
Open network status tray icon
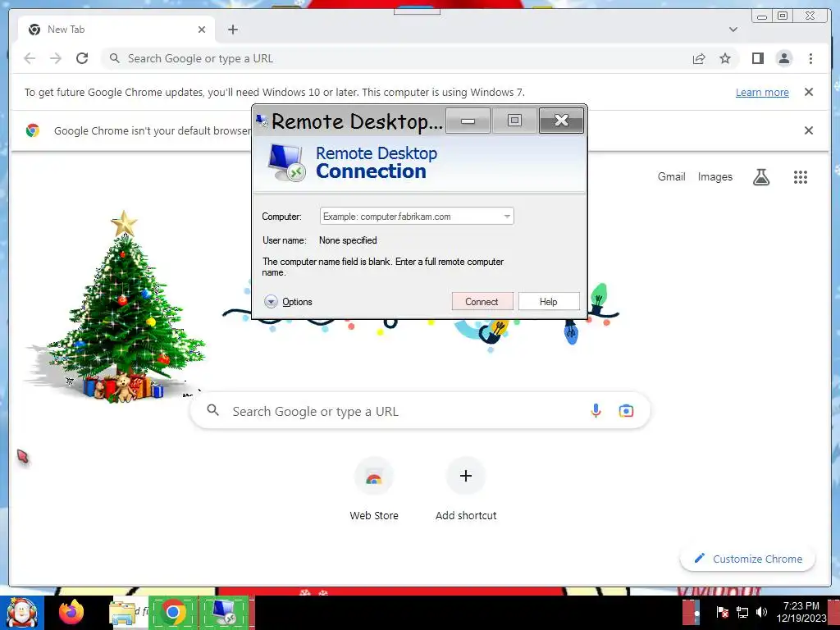click(x=742, y=612)
